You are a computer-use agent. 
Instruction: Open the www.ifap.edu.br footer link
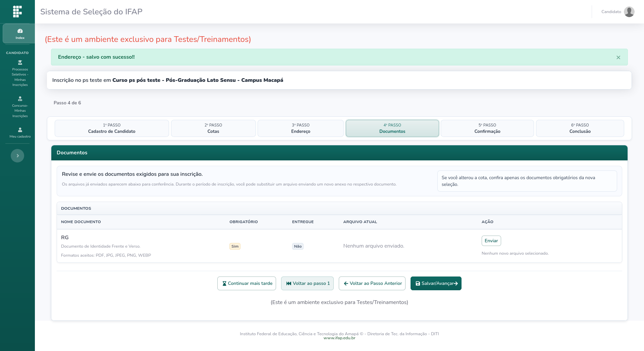click(x=339, y=338)
